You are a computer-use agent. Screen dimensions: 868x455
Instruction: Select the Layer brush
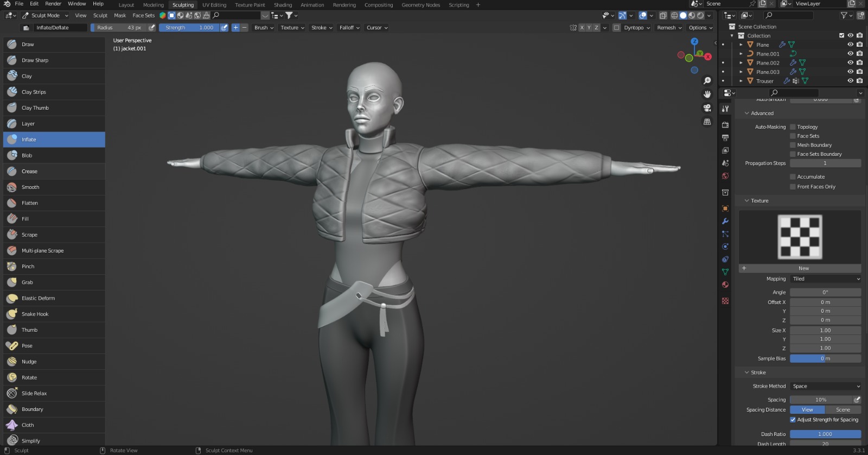[x=54, y=124]
